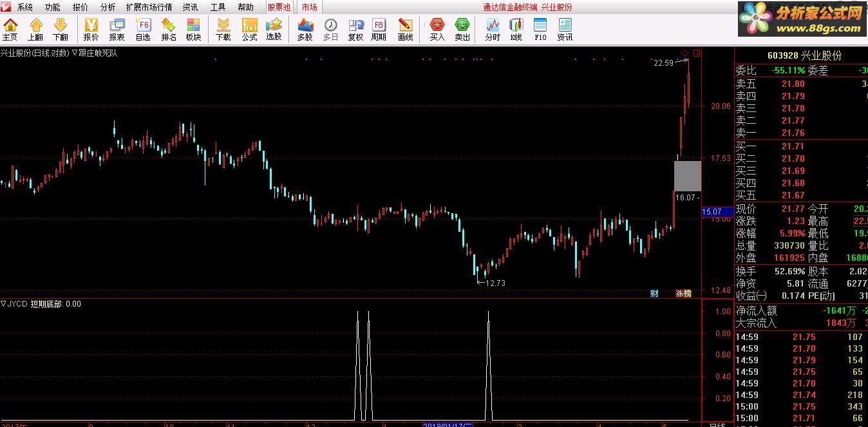The image size is (868, 427).
Task: Click the app logo icon in menu bar
Action: point(6,6)
